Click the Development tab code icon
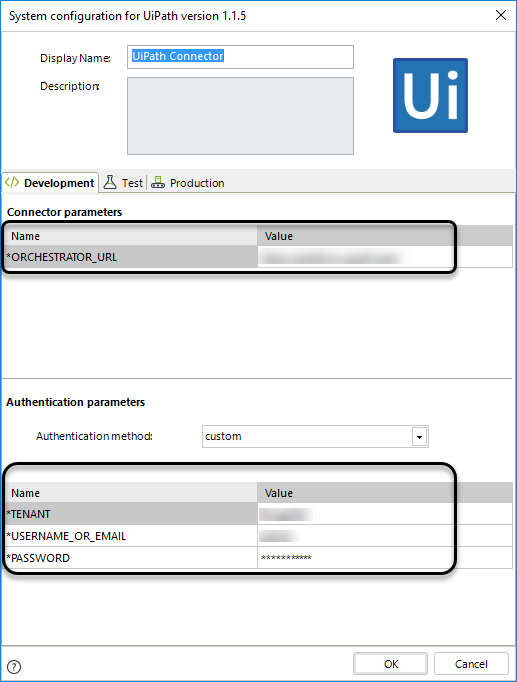The width and height of the screenshot is (517, 682). tap(12, 182)
